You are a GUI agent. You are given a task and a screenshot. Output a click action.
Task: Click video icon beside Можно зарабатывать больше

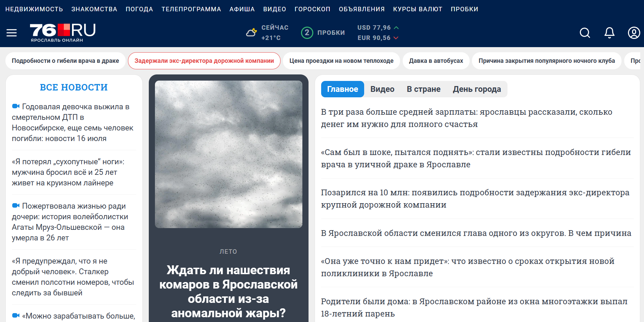point(16,316)
